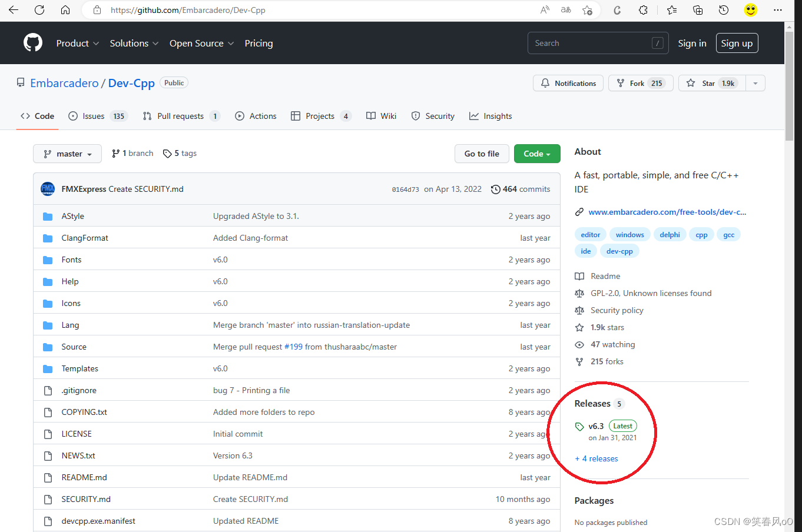Click the AStyle folder icon

(x=48, y=217)
